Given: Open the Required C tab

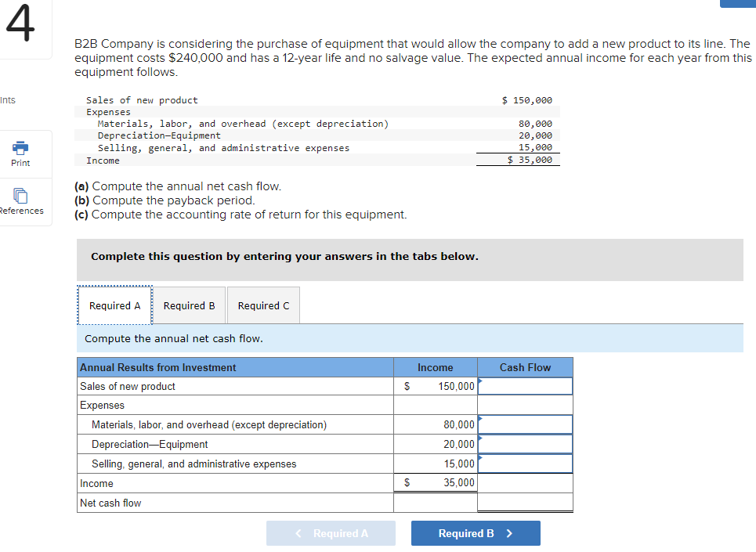Looking at the screenshot, I should click(x=263, y=305).
